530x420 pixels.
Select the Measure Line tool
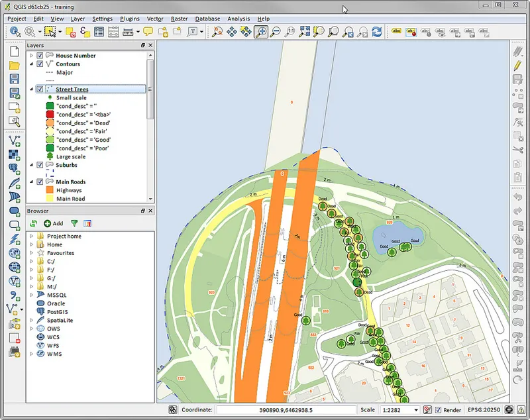129,31
